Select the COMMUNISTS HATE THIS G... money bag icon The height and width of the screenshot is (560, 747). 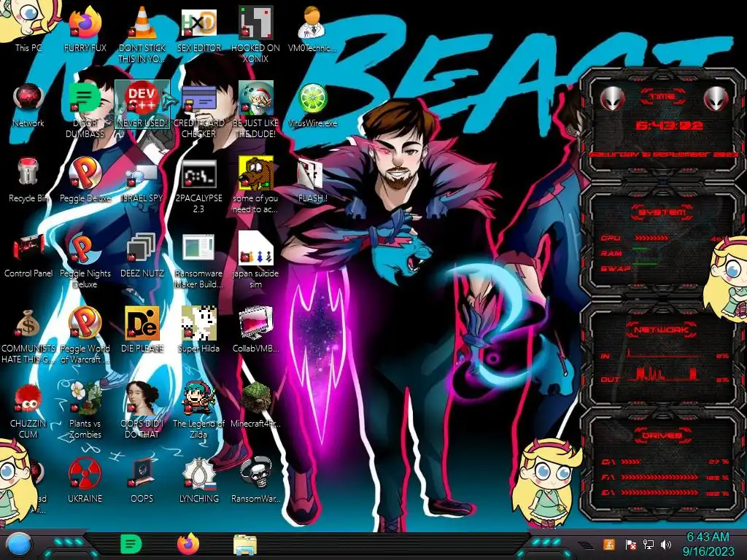[28, 335]
